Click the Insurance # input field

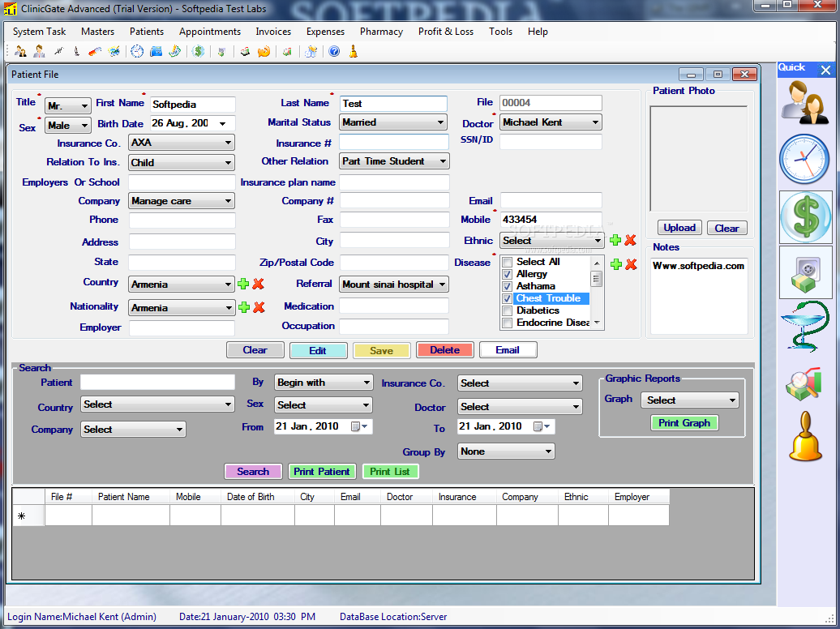394,142
